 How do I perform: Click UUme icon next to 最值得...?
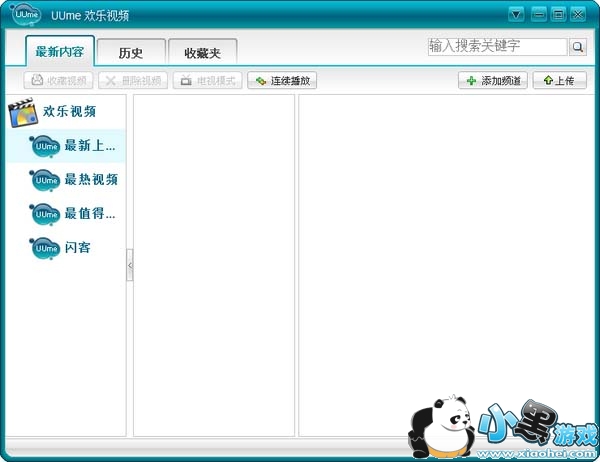(x=45, y=214)
